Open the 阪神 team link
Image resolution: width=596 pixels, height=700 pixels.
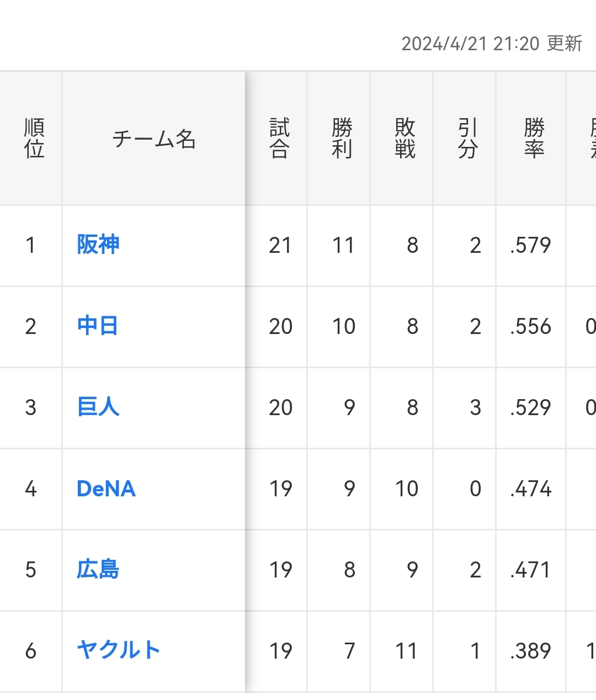98,245
